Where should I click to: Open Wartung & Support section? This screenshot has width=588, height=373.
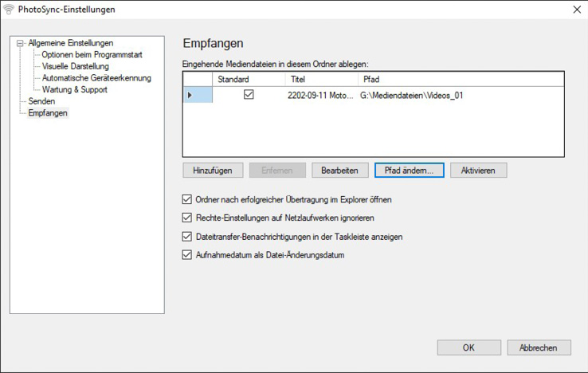pyautogui.click(x=75, y=90)
